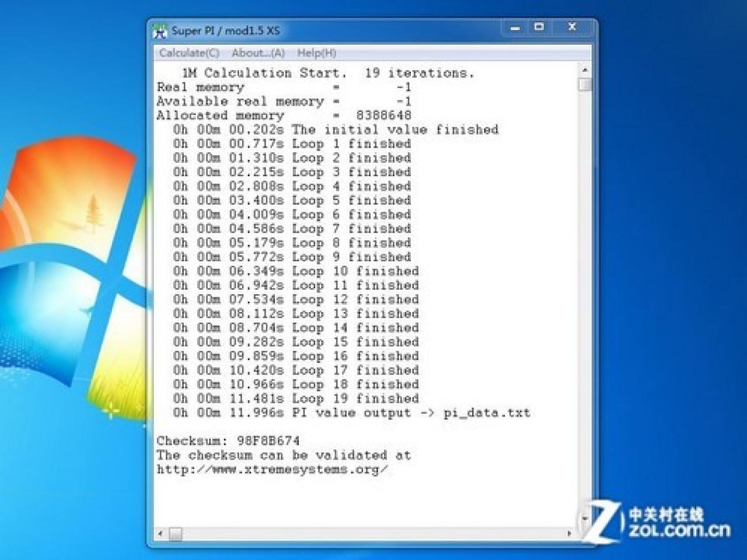Click the 'Loop 14 finished' line
Viewport: 747px width, 560px height.
pyautogui.click(x=296, y=328)
